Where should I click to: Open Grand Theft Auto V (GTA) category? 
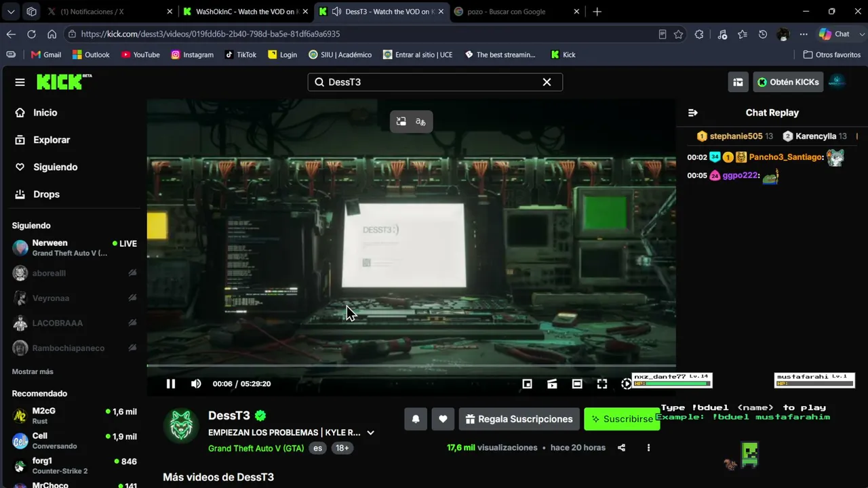click(256, 448)
